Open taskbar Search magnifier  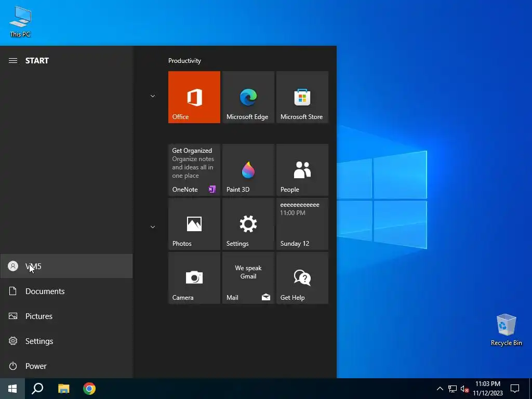[x=37, y=389]
